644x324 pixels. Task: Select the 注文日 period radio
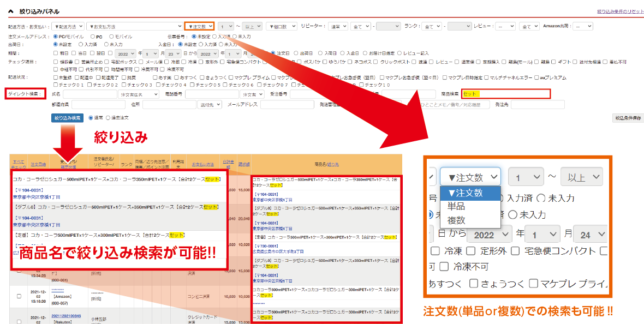click(273, 53)
